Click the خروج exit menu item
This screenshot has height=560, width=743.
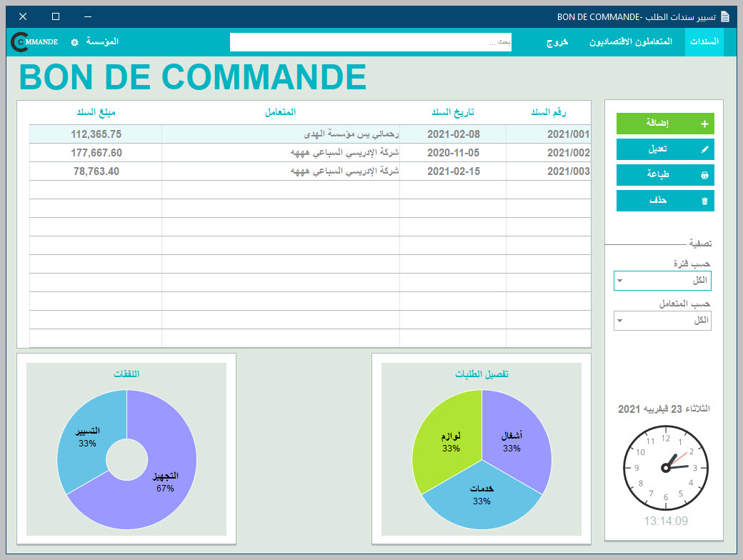click(557, 42)
